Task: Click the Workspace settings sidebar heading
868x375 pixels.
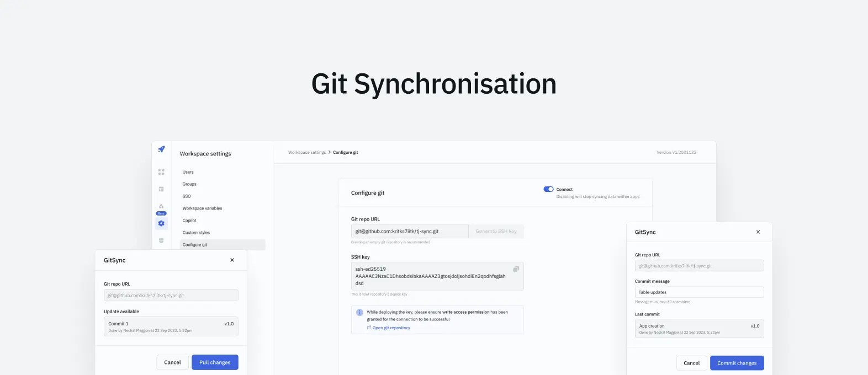Action: click(205, 154)
